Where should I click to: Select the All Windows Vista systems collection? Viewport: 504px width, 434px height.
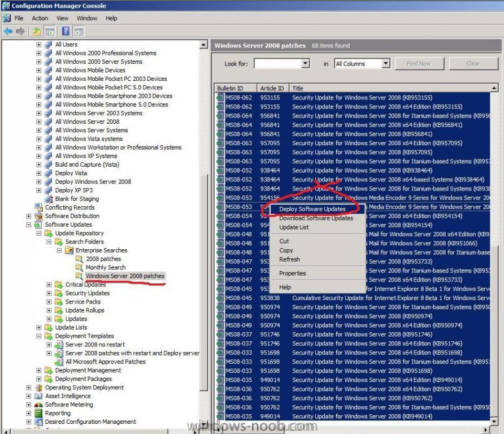pos(89,139)
